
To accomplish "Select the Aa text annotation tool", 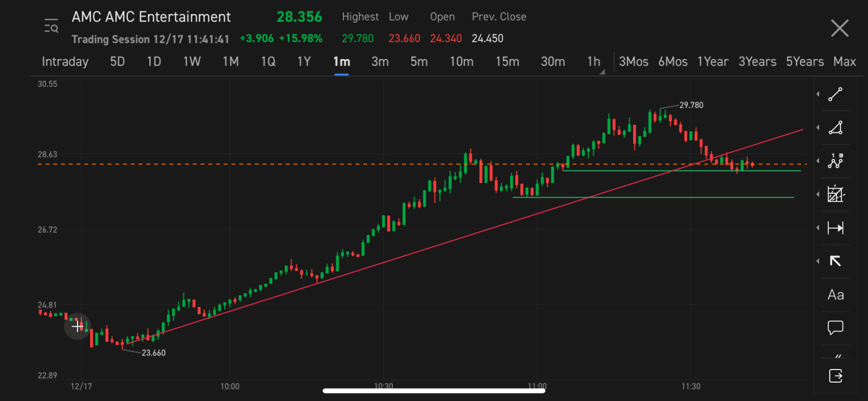I will pyautogui.click(x=835, y=295).
